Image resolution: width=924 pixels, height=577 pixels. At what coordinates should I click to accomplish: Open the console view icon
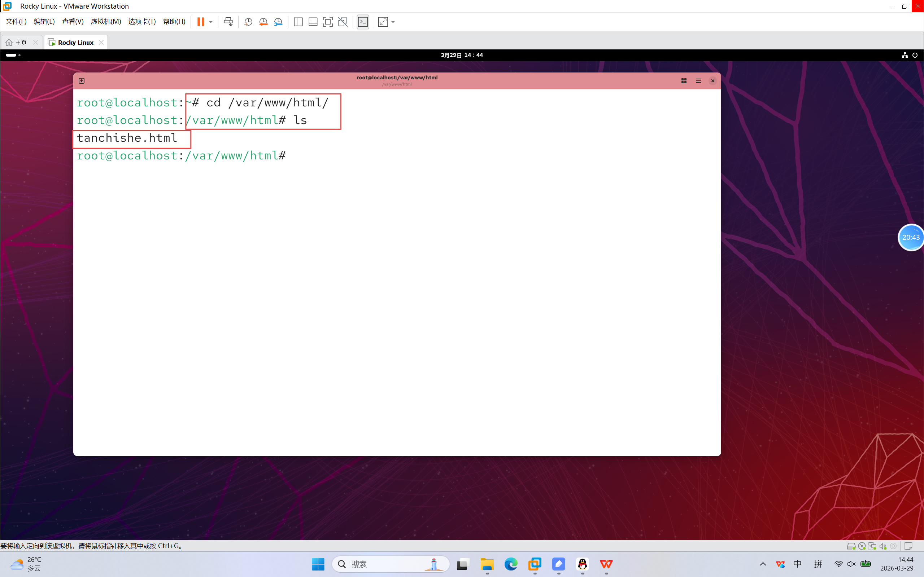pyautogui.click(x=363, y=22)
